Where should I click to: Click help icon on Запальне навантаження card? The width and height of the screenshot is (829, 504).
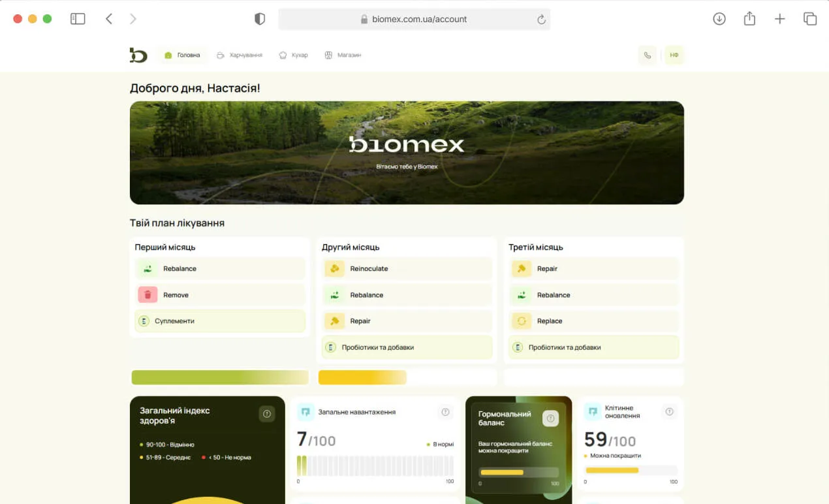coord(445,412)
